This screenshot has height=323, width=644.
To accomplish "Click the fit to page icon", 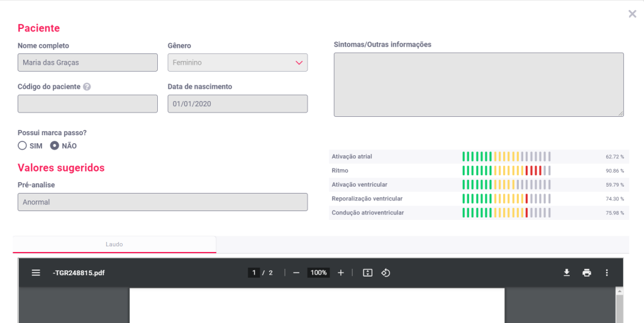I will (368, 273).
